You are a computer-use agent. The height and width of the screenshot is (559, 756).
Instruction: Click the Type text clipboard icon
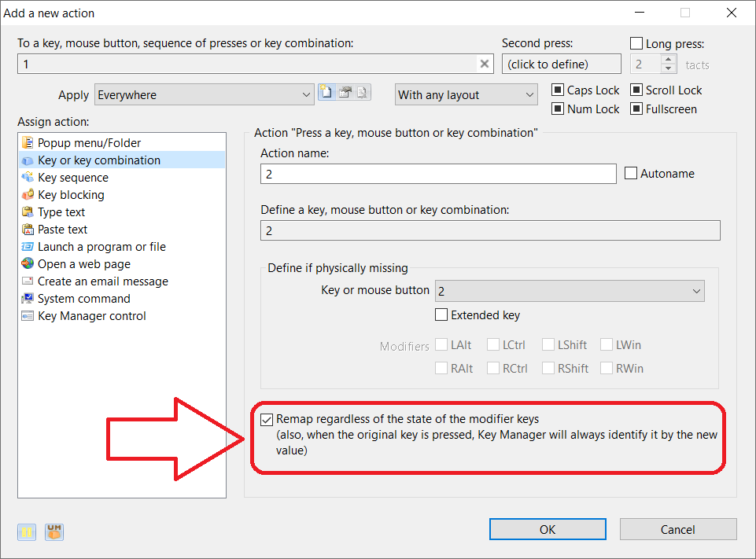pos(28,212)
